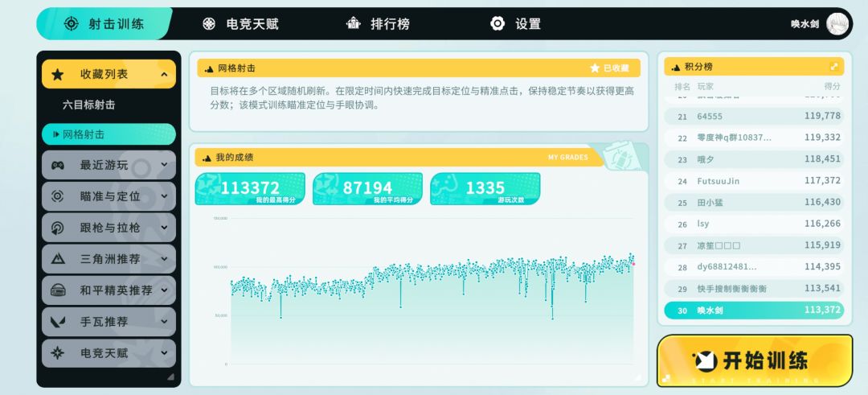Image resolution: width=868 pixels, height=395 pixels.
Task: Expand the 和平精英推荐 category
Action: [165, 290]
